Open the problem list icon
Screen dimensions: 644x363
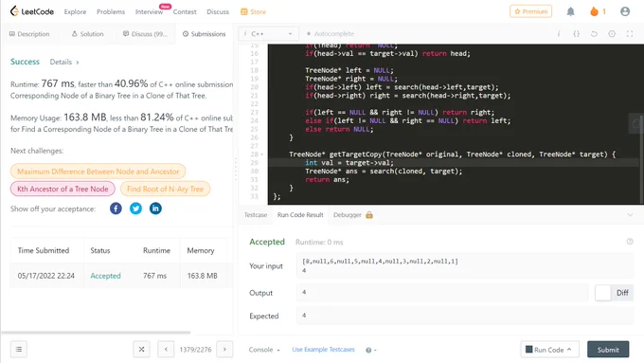19,350
